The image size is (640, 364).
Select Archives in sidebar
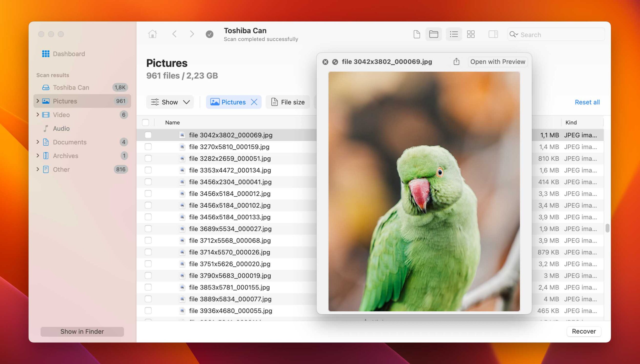(82, 156)
